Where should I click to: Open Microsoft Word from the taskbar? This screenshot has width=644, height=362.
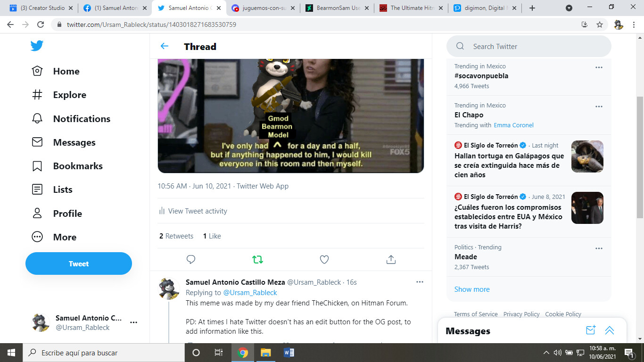289,353
